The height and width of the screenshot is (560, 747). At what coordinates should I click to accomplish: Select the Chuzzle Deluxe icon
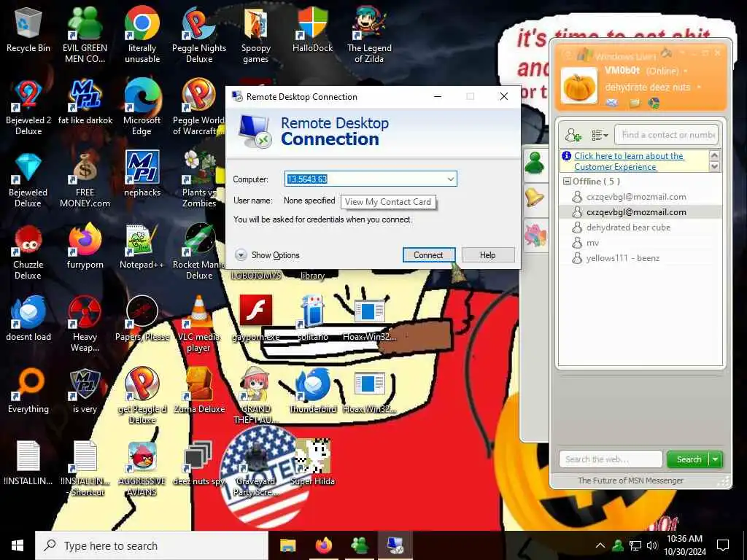28,253
